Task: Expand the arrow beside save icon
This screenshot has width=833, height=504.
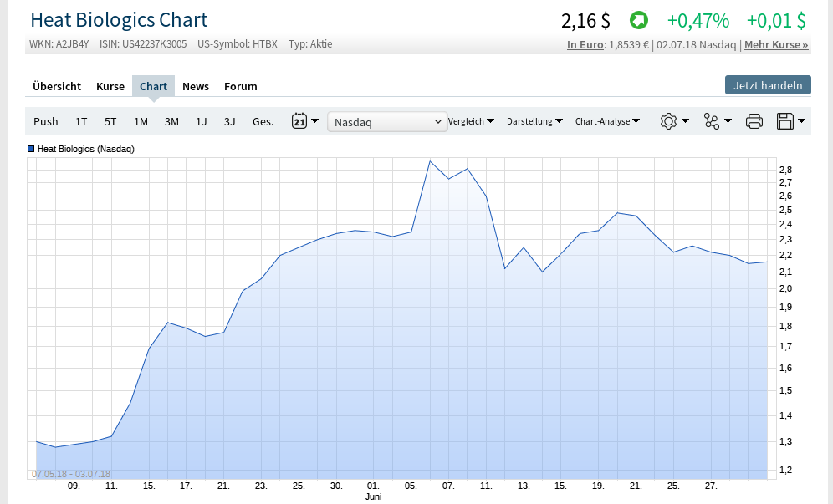Action: [802, 120]
